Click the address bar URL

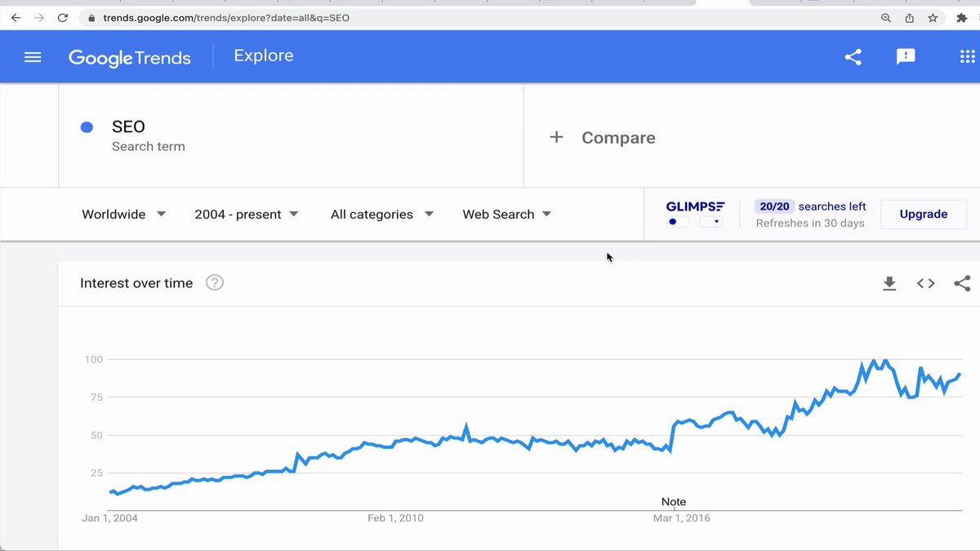226,17
